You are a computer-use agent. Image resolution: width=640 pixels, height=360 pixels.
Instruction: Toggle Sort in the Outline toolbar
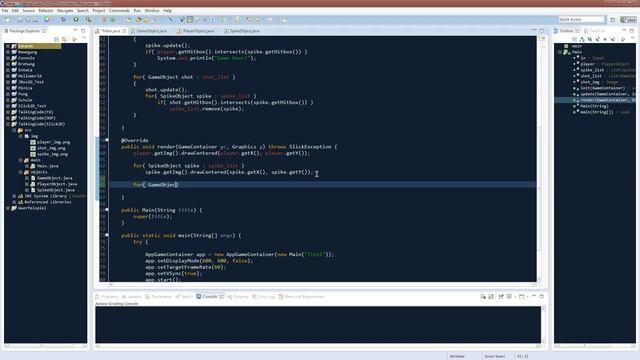point(582,39)
